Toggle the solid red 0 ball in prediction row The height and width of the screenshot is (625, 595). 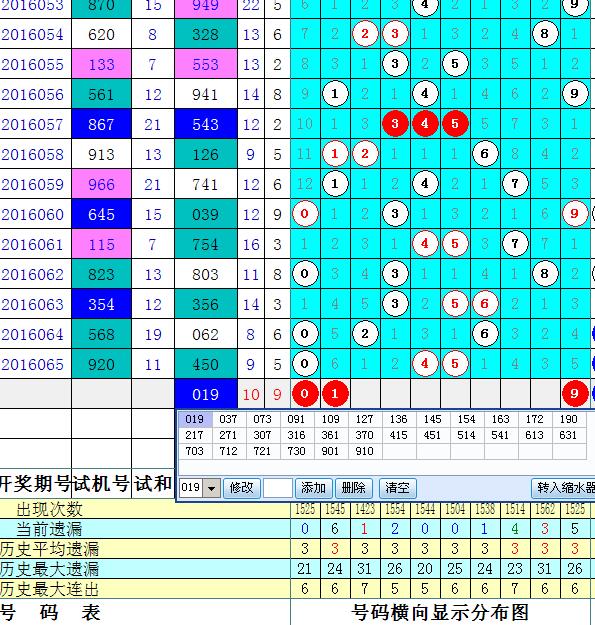click(305, 394)
